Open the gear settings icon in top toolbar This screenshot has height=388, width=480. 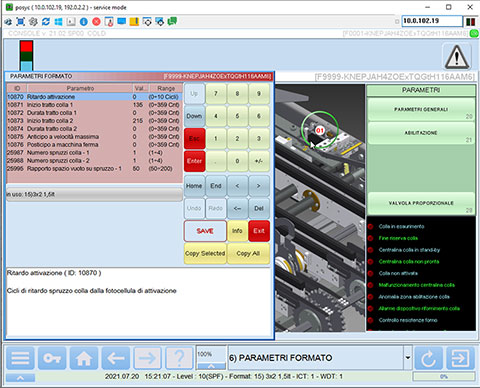point(33,22)
